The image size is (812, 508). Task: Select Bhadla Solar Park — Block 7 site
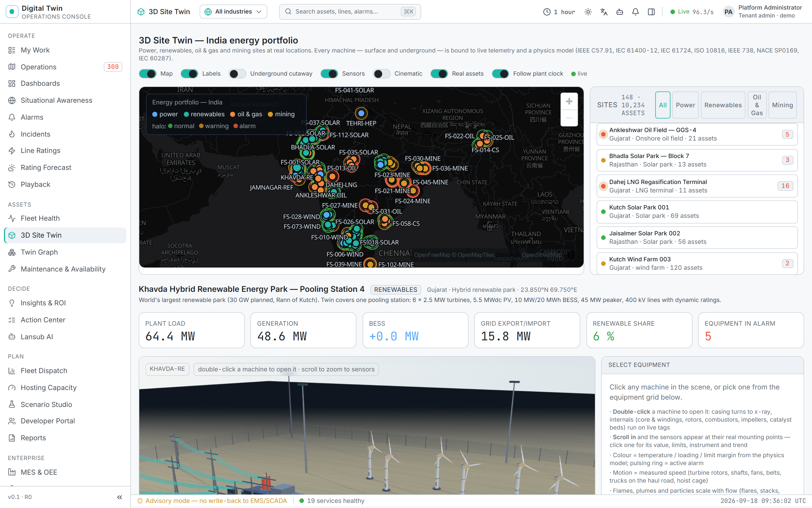pos(697,160)
